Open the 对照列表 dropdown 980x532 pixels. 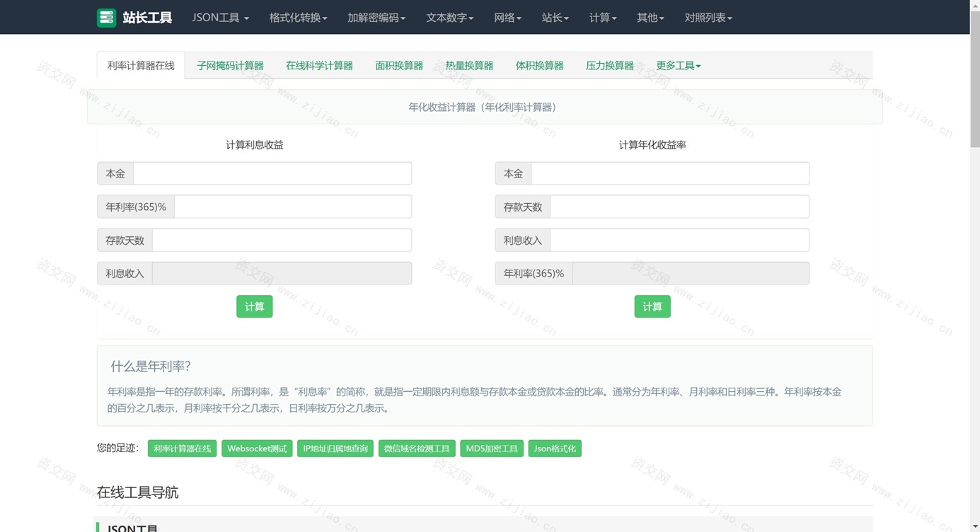[708, 18]
